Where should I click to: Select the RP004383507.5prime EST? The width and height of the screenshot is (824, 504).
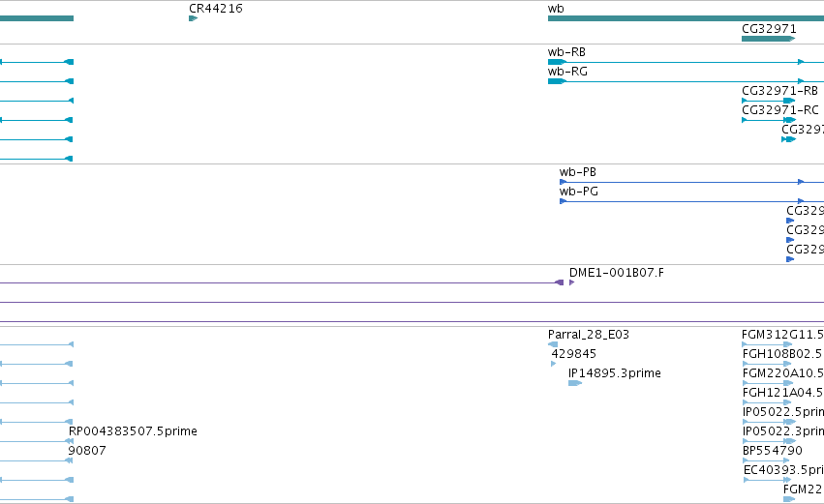point(69,441)
